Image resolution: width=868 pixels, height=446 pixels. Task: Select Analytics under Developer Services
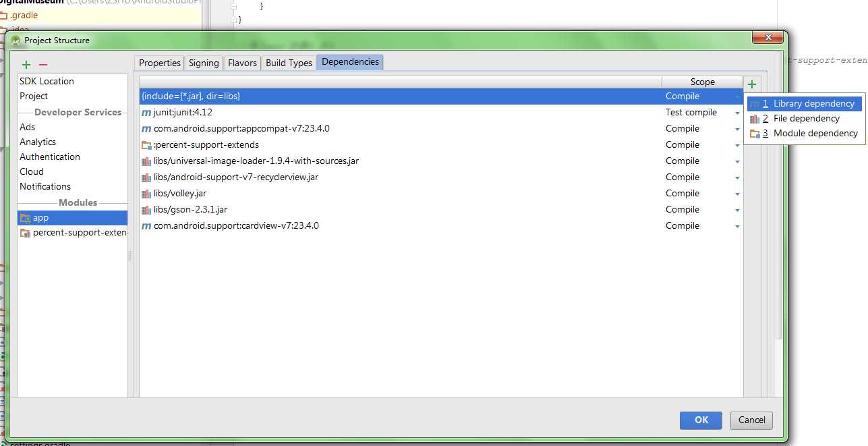tap(38, 142)
